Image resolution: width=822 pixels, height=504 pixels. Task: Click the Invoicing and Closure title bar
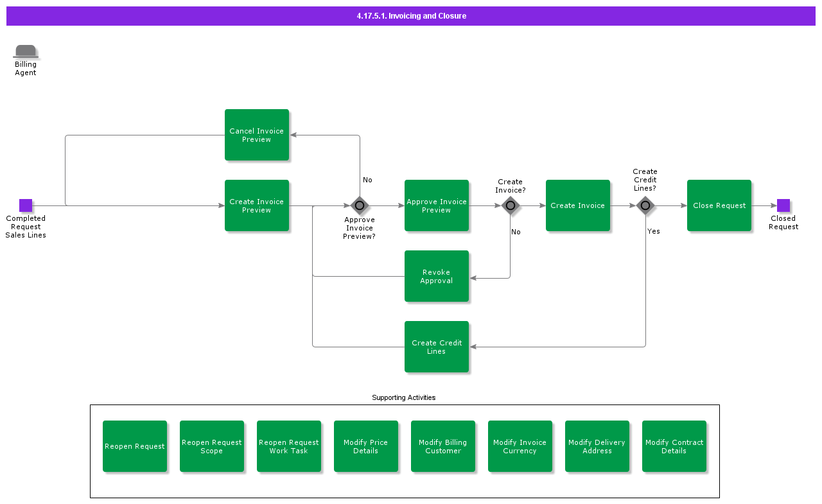click(x=411, y=16)
